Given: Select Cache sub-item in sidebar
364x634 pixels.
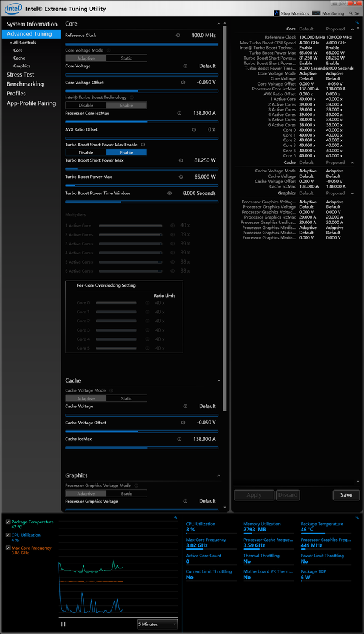Looking at the screenshot, I should coord(19,58).
